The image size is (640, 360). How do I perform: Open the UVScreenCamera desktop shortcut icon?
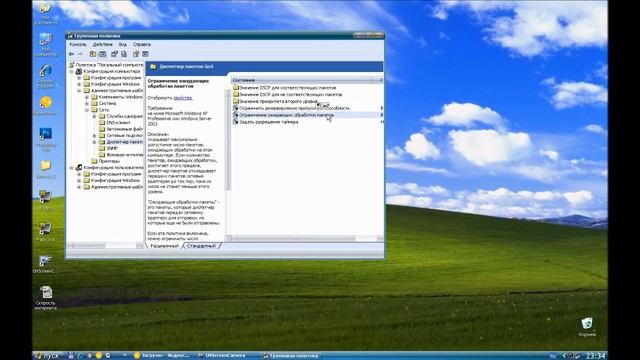[x=45, y=264]
